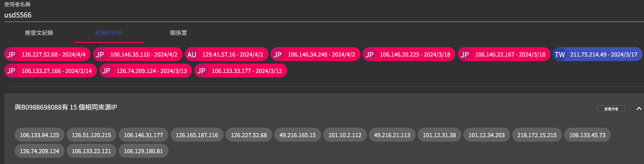Select the gray 106.133.84.125 IP chip
This screenshot has width=644, height=164.
coord(39,135)
